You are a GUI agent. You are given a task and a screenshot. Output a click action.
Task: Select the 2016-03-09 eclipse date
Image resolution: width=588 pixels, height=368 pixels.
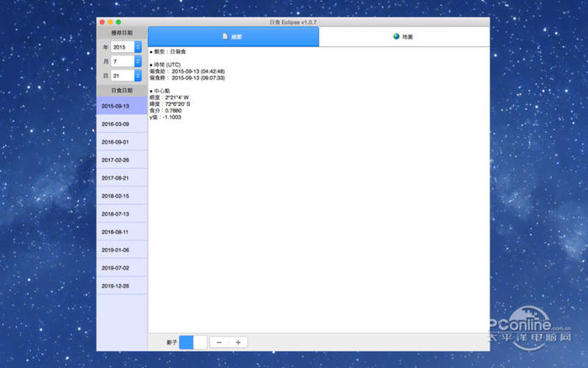click(x=122, y=124)
